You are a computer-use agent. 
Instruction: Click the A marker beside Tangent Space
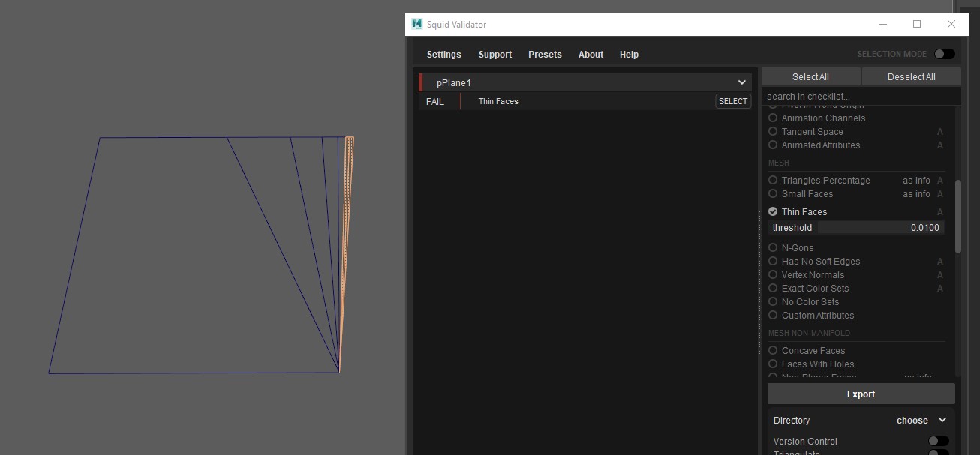point(940,132)
